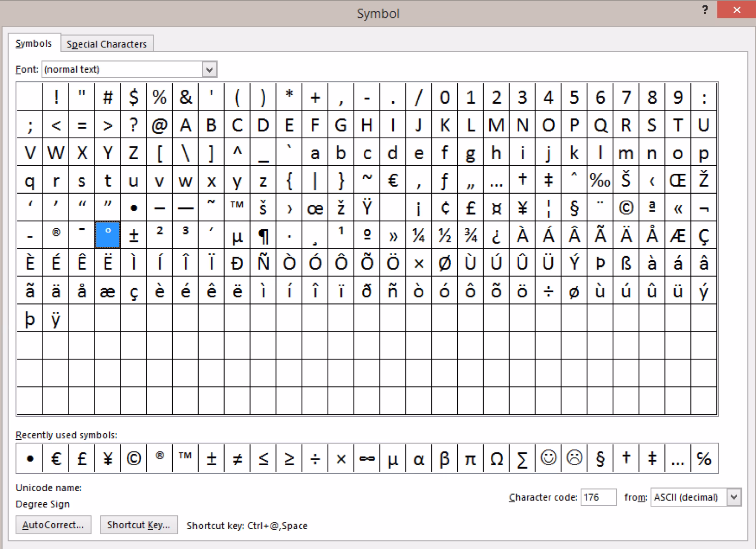Image resolution: width=756 pixels, height=549 pixels.
Task: Click the Trademark symbol in the grid
Action: 237,207
